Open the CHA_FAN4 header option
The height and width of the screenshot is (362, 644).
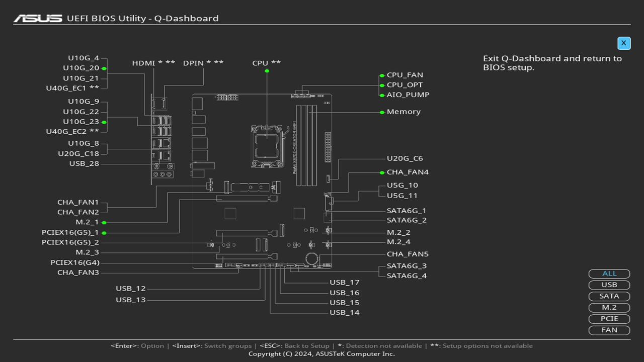(408, 172)
